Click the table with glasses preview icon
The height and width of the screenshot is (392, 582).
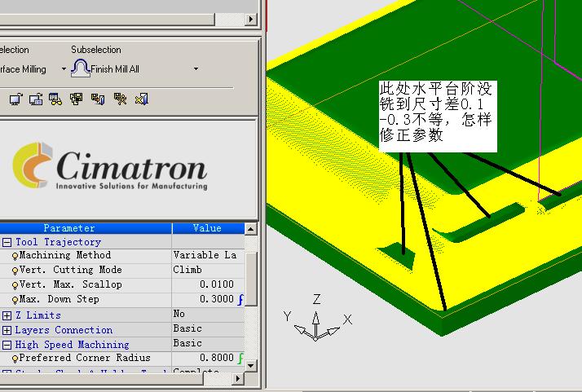pyautogui.click(x=55, y=99)
